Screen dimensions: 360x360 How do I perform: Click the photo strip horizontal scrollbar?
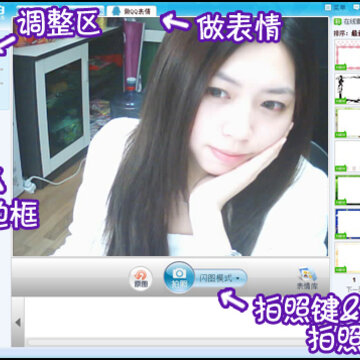pyautogui.click(x=167, y=342)
